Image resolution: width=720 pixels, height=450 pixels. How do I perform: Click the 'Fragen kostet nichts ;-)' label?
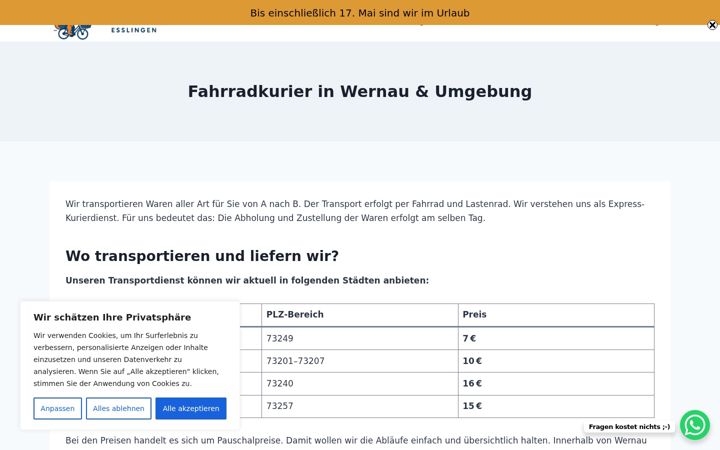[629, 427]
